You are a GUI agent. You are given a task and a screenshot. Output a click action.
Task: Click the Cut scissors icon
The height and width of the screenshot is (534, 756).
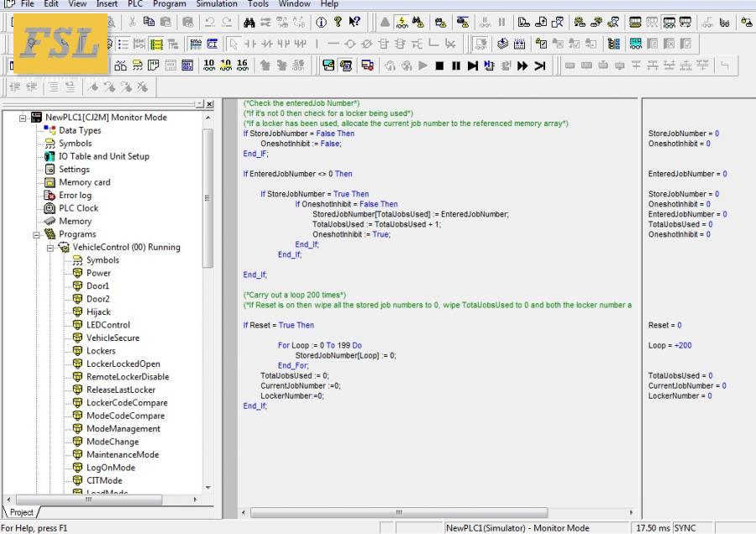tap(131, 23)
